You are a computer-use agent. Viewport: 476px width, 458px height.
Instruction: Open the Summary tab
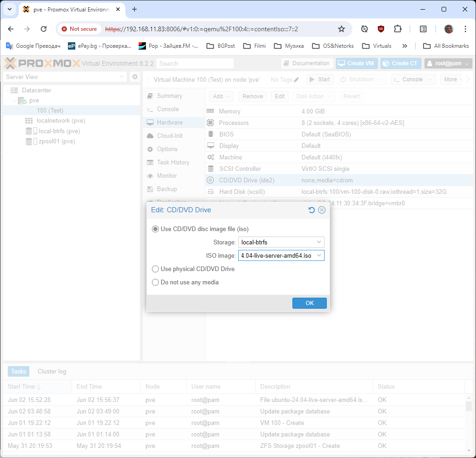pyautogui.click(x=174, y=96)
